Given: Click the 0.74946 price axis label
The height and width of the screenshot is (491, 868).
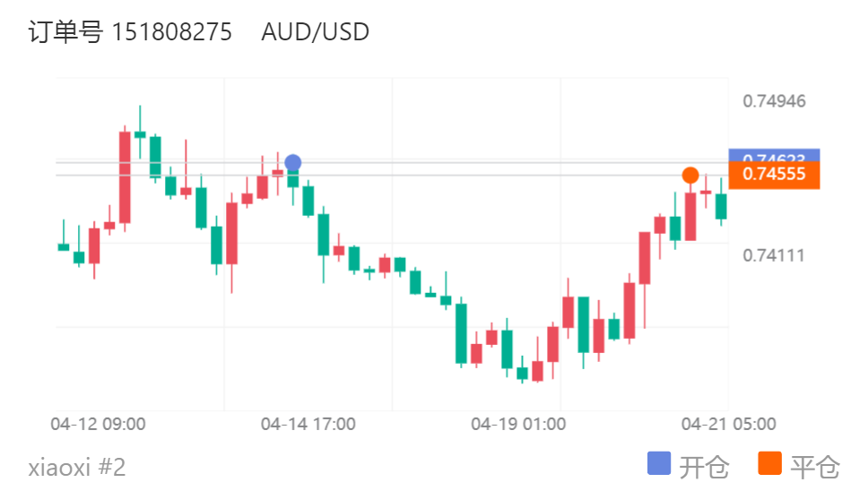Looking at the screenshot, I should [774, 100].
